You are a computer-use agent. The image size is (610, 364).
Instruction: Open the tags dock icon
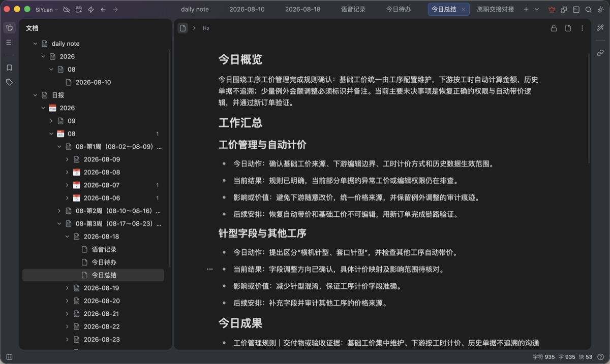point(9,82)
